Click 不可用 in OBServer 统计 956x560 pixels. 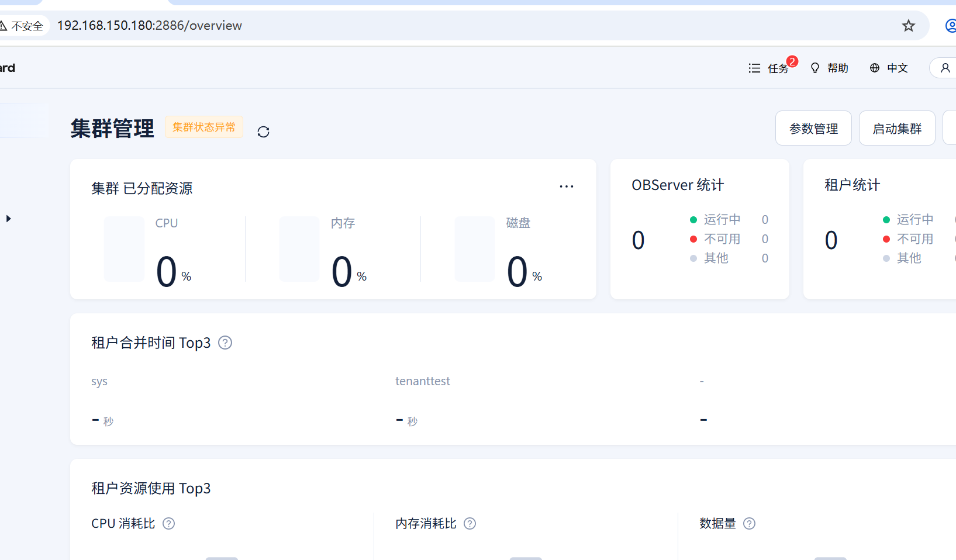(x=722, y=238)
